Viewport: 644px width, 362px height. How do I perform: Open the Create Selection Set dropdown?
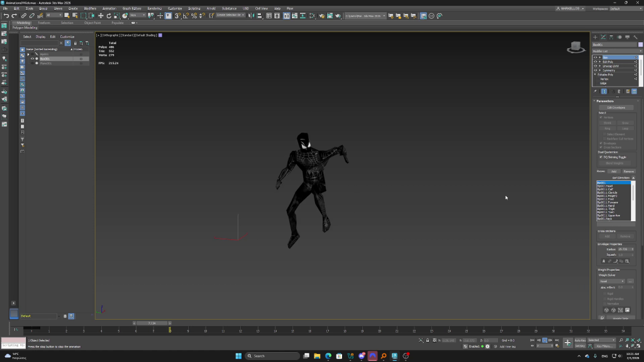click(x=230, y=16)
